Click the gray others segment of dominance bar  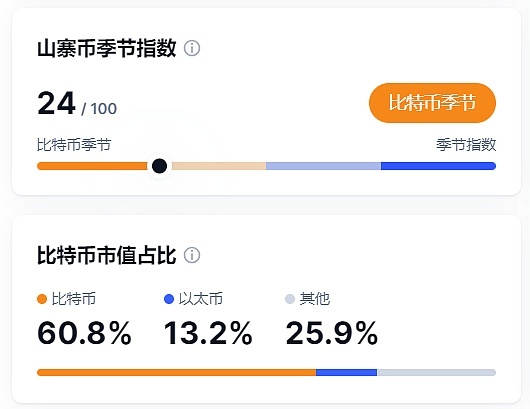[x=436, y=372]
